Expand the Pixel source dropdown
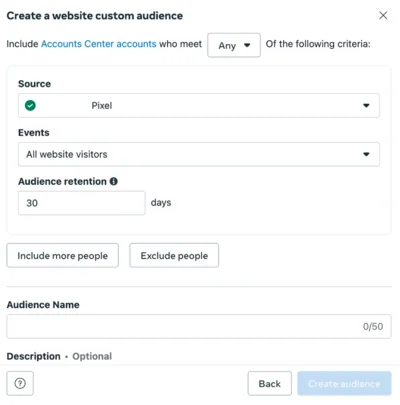This screenshot has height=405, width=400. tap(199, 105)
